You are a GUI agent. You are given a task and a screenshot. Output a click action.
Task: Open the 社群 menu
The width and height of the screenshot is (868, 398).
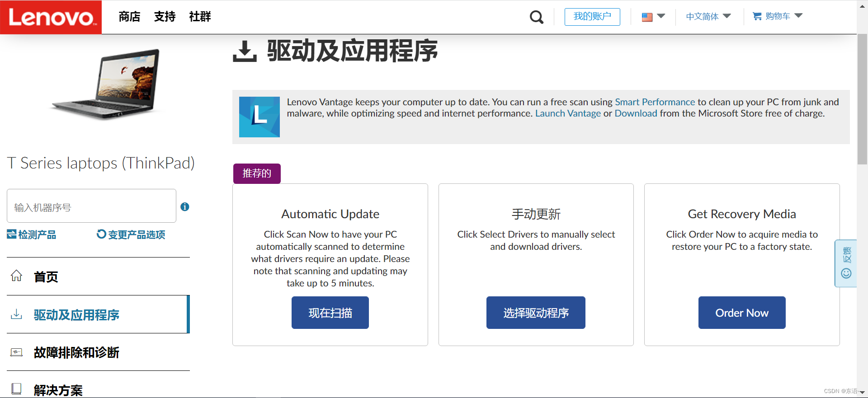point(200,17)
